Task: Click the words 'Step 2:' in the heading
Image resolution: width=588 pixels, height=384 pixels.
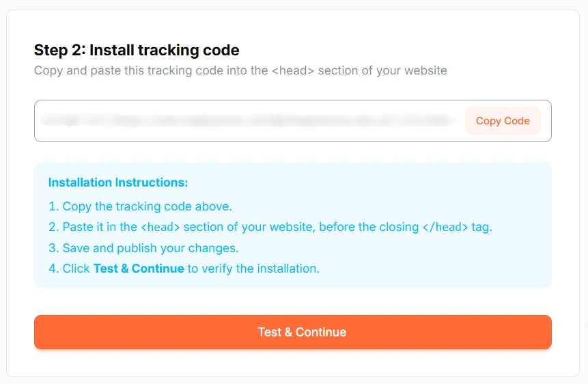Action: (59, 50)
